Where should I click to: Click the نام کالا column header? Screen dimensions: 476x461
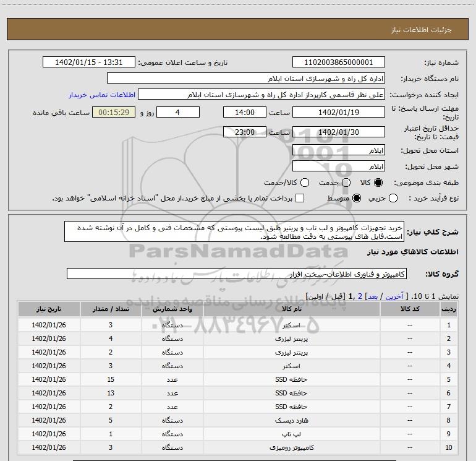(291, 309)
